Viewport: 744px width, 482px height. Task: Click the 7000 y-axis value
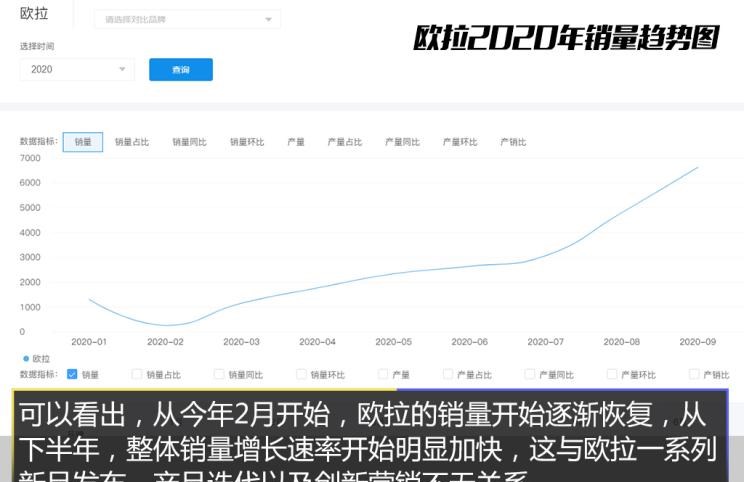coord(30,158)
